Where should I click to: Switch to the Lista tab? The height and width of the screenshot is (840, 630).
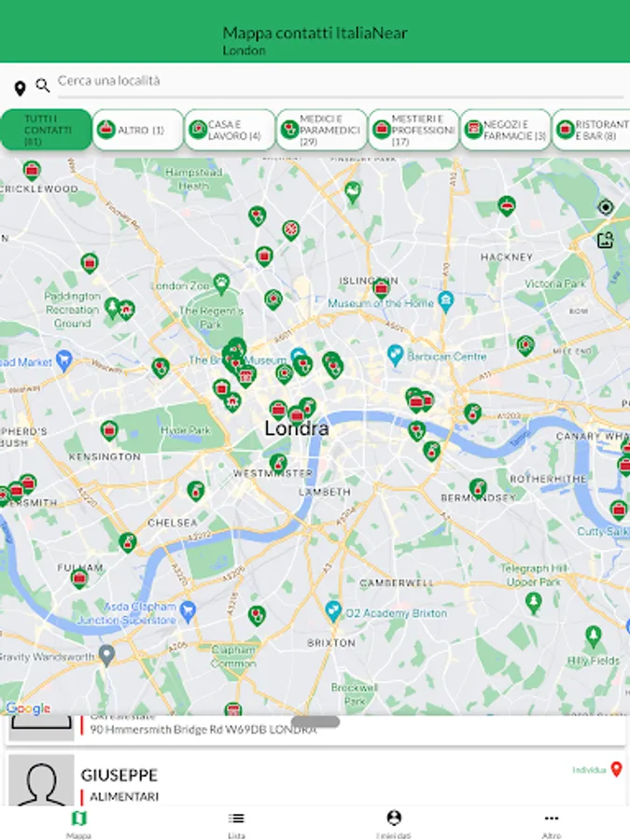pos(236,824)
